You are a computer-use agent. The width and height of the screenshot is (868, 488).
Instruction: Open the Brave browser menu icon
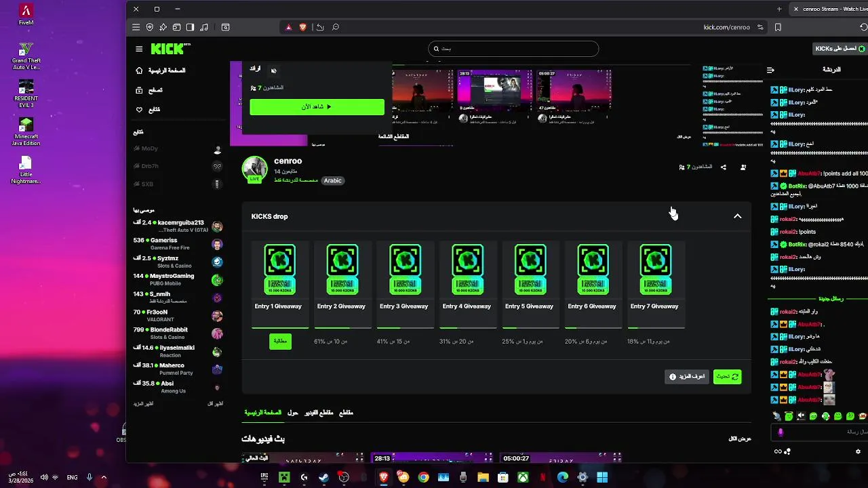[136, 27]
